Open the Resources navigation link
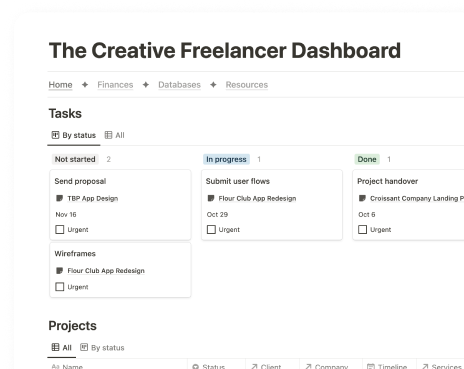 coord(247,85)
